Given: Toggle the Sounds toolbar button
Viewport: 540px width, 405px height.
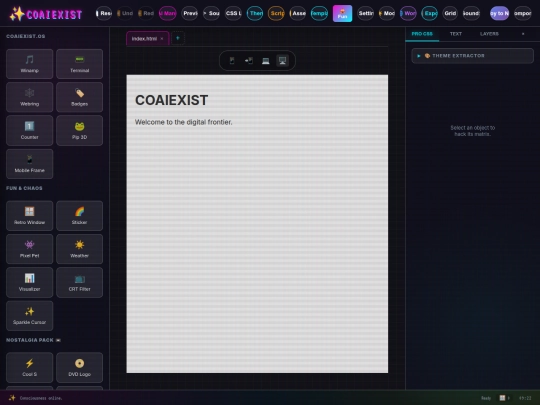Looking at the screenshot, I should click(471, 13).
